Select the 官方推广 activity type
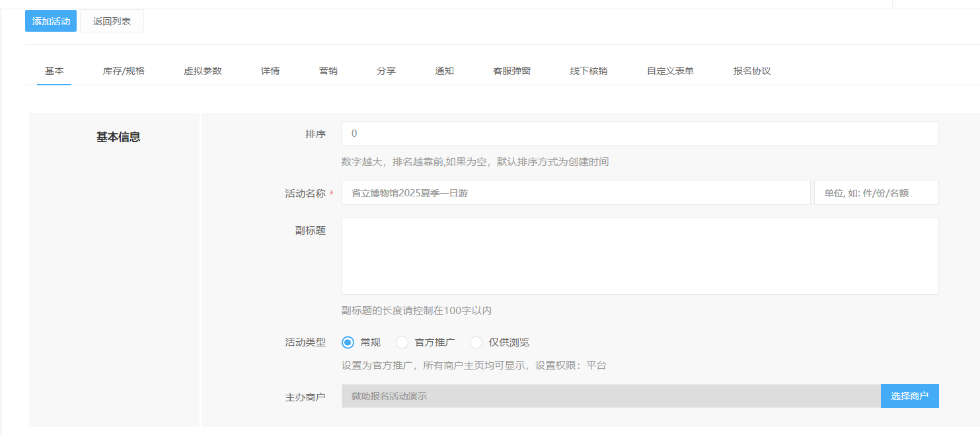Viewport: 980px width, 435px height. point(402,342)
